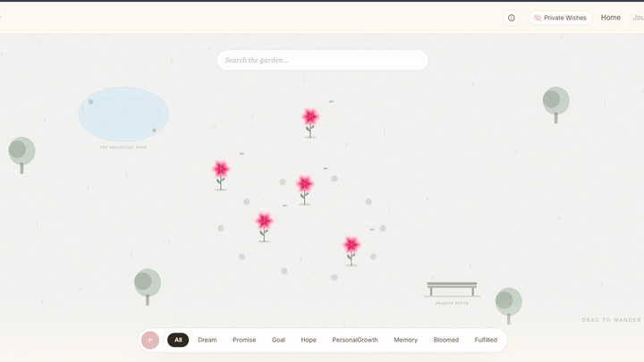
Task: Toggle the Private Wishes button
Action: (x=560, y=18)
